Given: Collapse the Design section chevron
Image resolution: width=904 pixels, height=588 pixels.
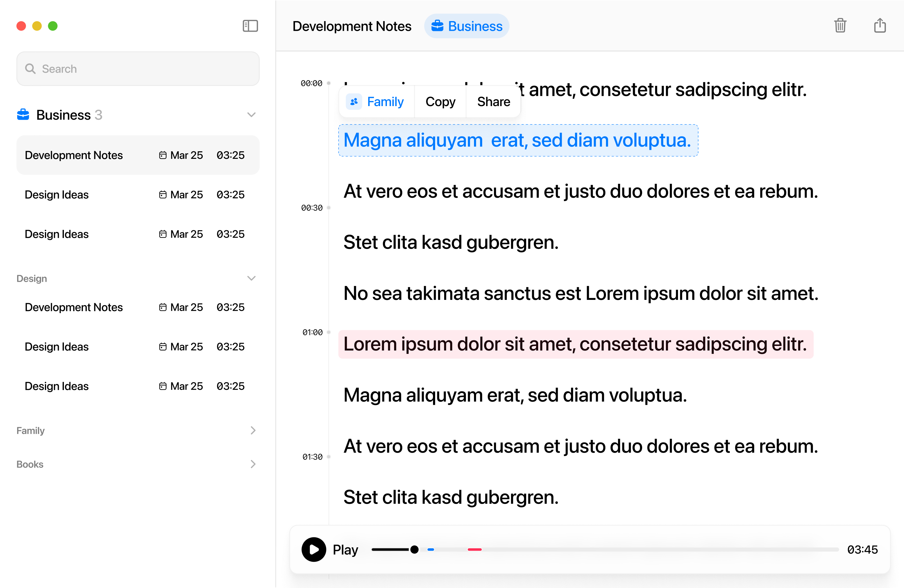Looking at the screenshot, I should (x=251, y=278).
